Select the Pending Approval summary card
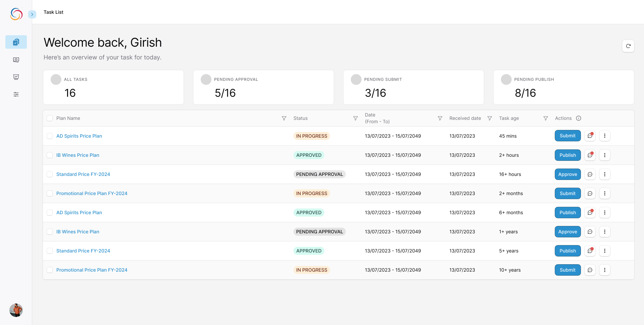 263,87
